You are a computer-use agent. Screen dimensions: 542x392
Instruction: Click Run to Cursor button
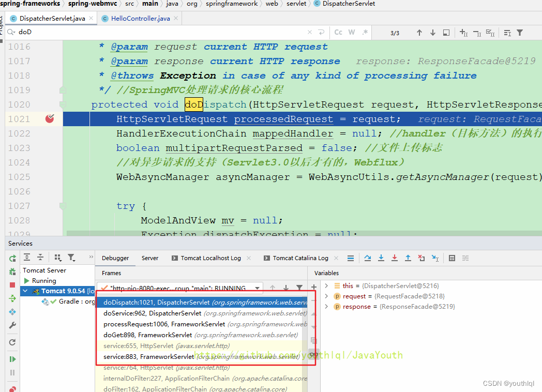(435, 258)
